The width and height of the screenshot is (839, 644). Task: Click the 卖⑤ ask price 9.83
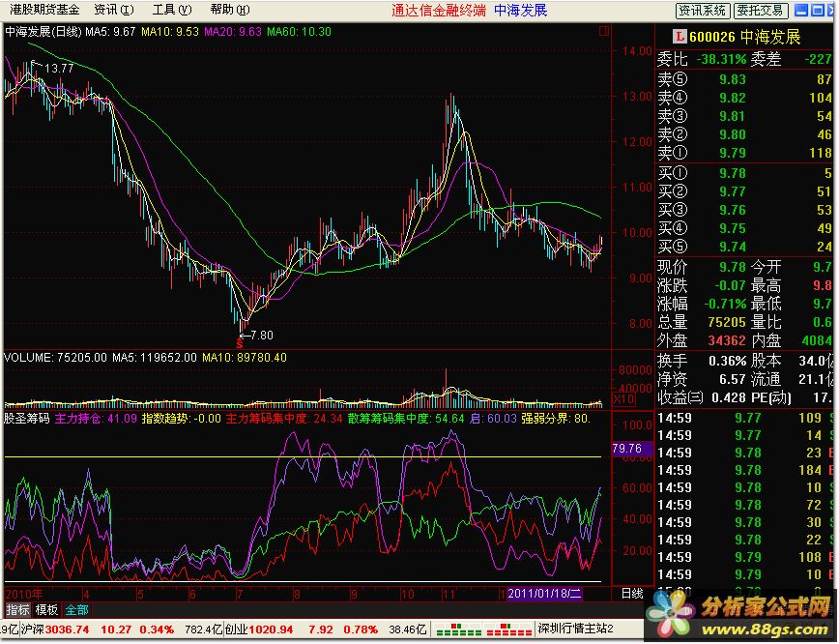coord(732,79)
